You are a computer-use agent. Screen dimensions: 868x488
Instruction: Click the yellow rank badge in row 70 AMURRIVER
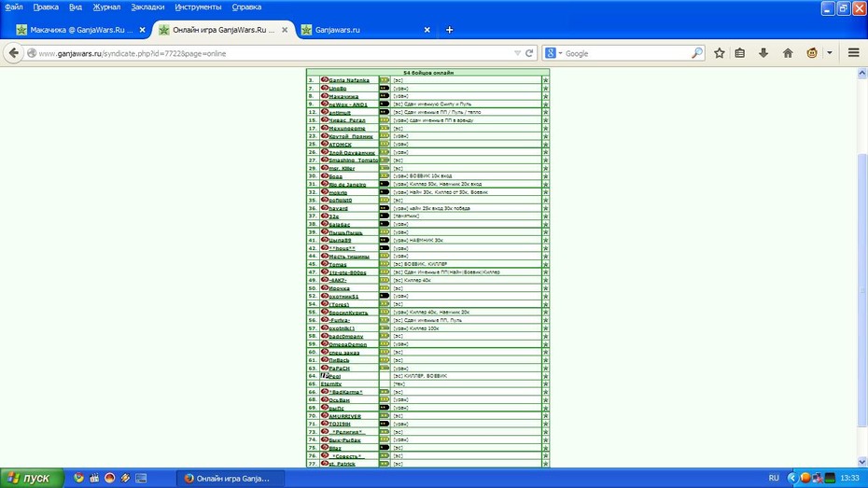click(x=385, y=415)
